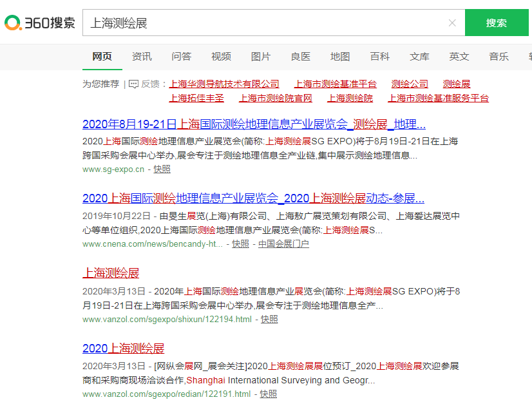
Task: Click the 360搜索 logo
Action: point(40,23)
